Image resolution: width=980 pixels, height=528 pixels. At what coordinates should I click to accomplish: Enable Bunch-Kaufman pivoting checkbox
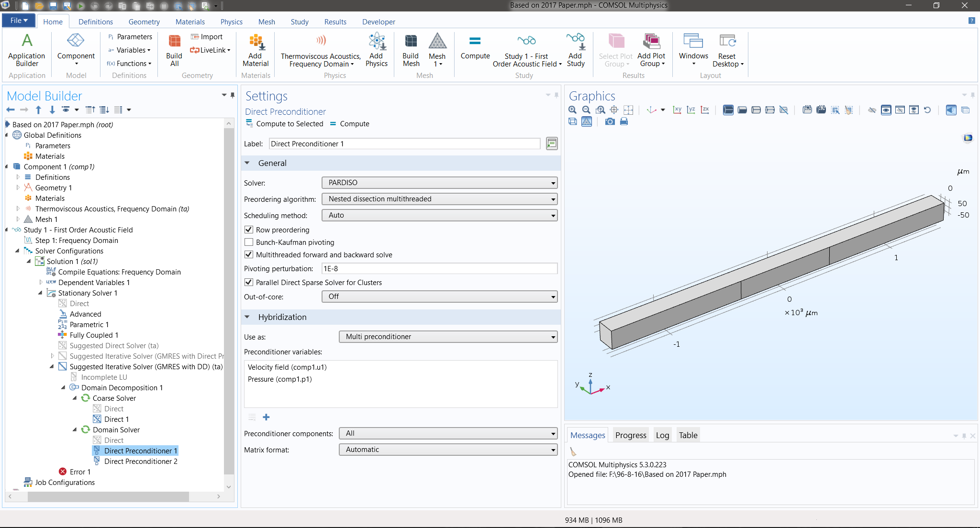249,242
